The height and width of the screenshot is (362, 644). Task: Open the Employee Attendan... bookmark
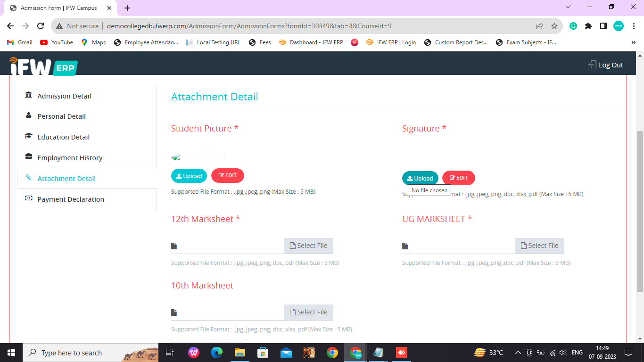coord(146,42)
